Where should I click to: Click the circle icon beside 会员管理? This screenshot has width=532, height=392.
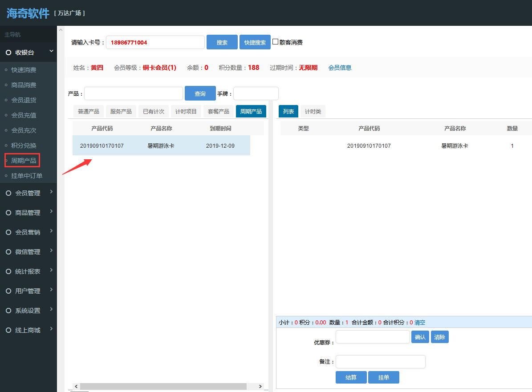click(x=8, y=193)
